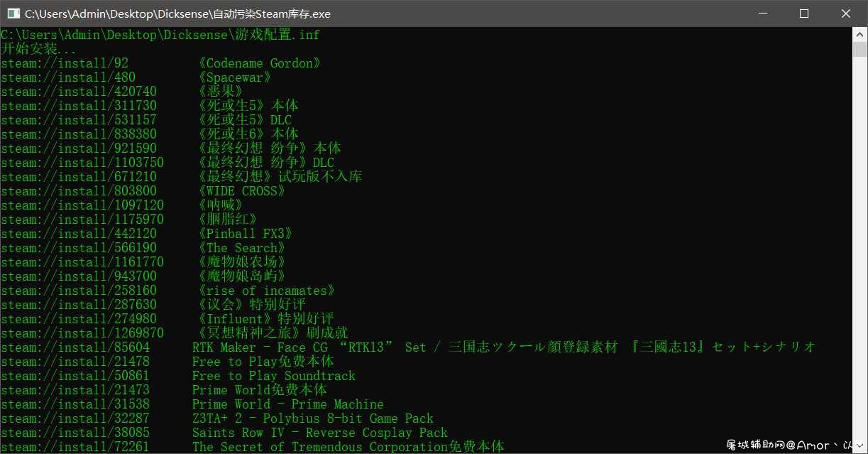Click the Prime World免费本体 entry
This screenshot has height=454, width=868.
(x=260, y=390)
